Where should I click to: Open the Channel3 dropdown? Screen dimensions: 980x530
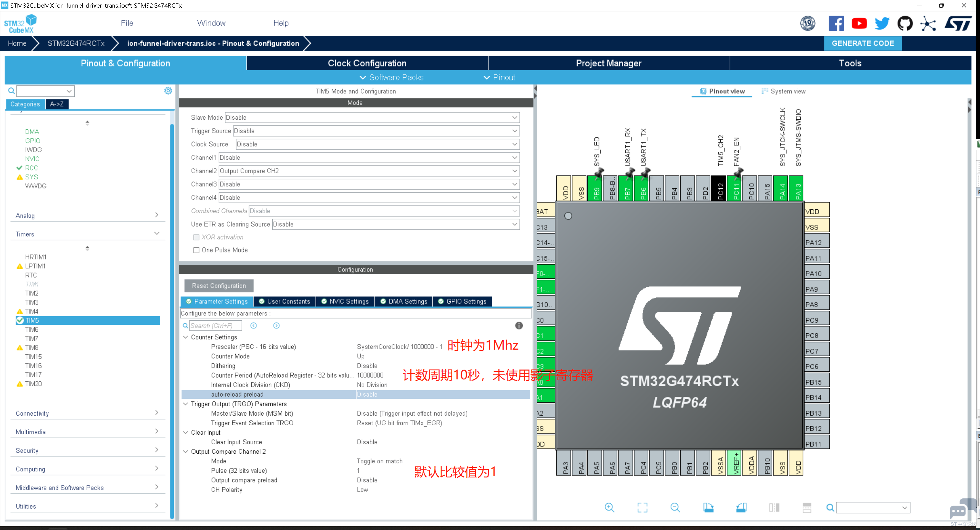[369, 184]
